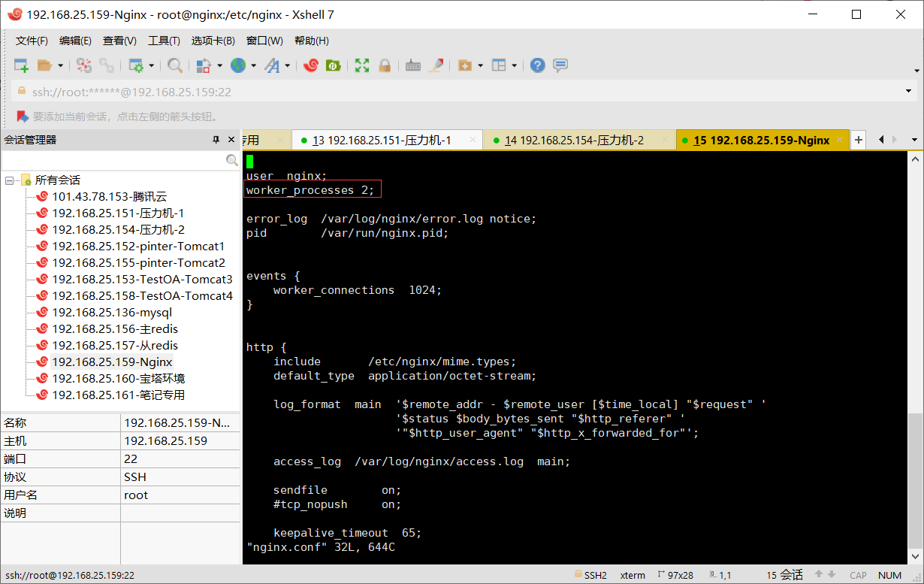Open the session folder icon
The height and width of the screenshot is (584, 924).
click(x=45, y=65)
